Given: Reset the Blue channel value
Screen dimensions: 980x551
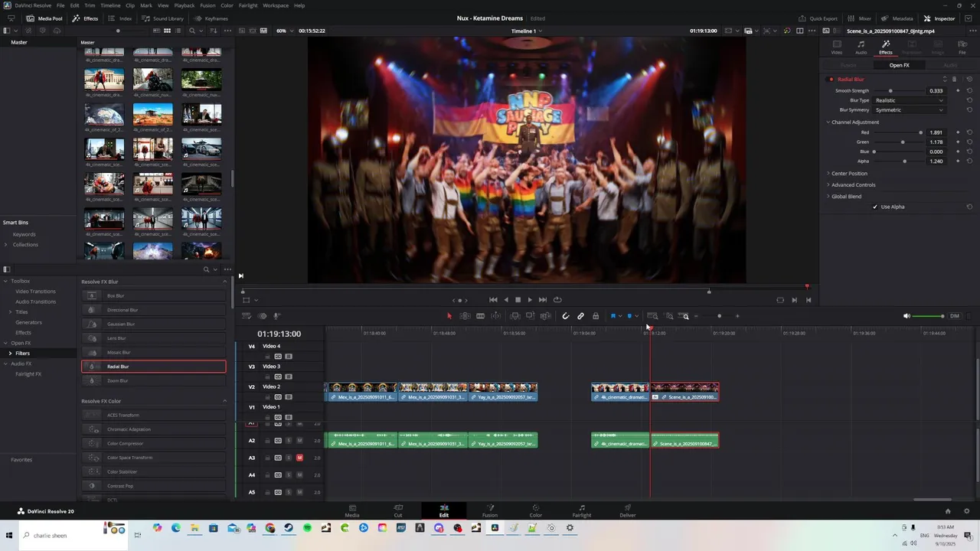Looking at the screenshot, I should (969, 152).
